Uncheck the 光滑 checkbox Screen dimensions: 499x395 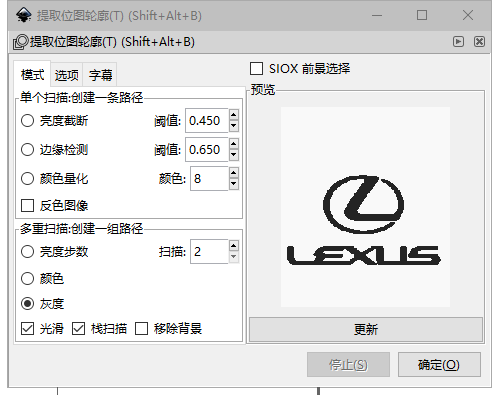click(x=27, y=329)
